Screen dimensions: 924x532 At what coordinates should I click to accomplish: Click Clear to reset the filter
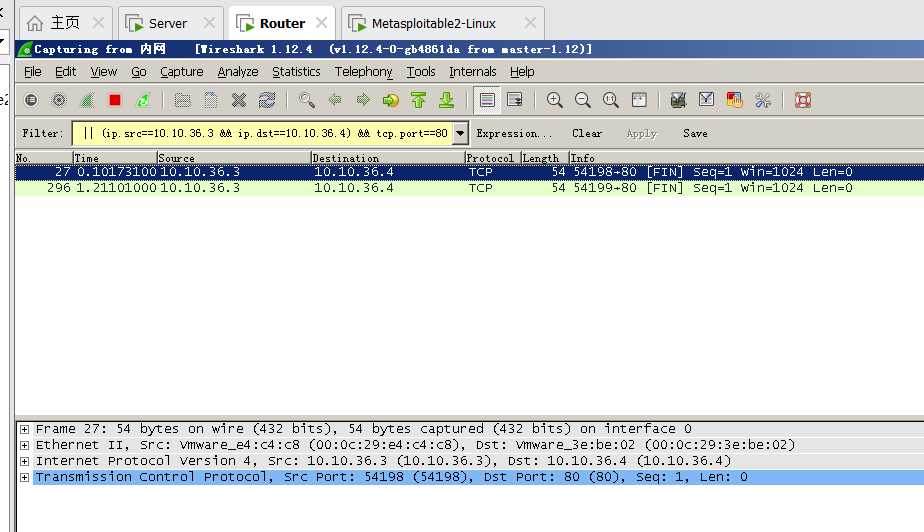click(x=587, y=134)
